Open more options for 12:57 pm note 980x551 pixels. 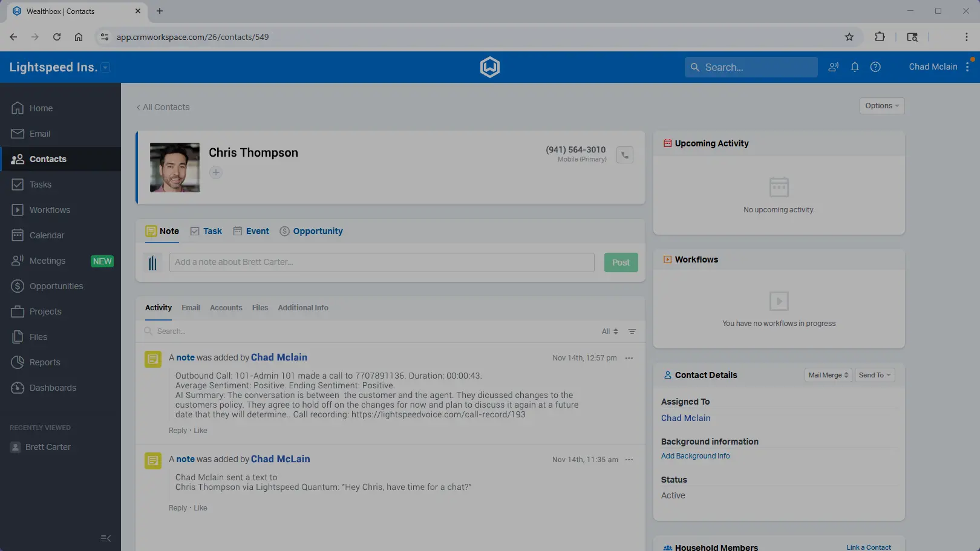629,358
